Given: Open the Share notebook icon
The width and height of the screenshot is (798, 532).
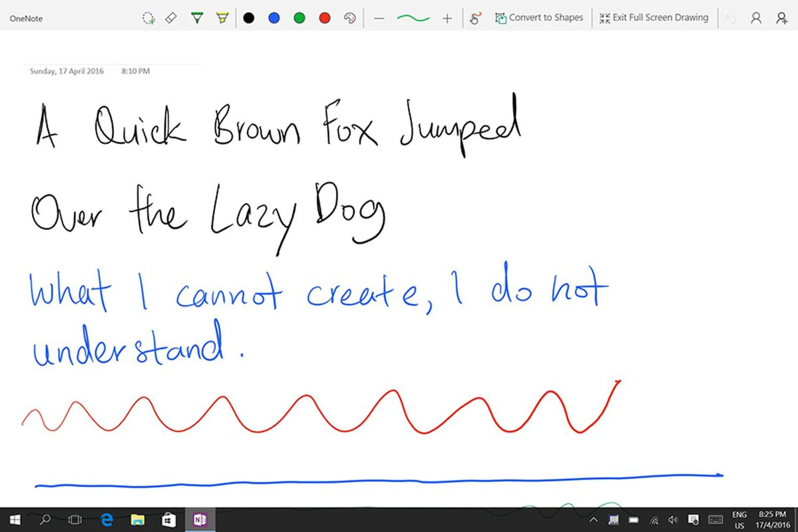Looking at the screenshot, I should pyautogui.click(x=782, y=18).
